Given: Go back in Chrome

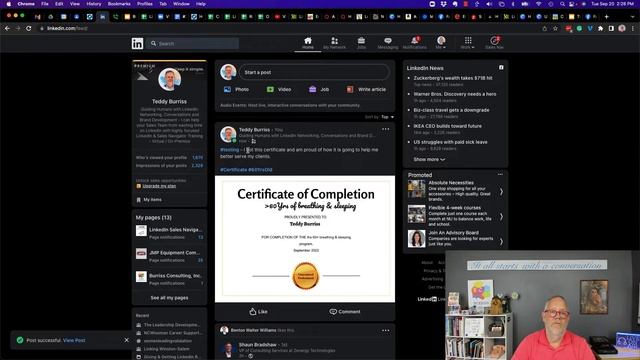Looking at the screenshot, I should [x=7, y=28].
